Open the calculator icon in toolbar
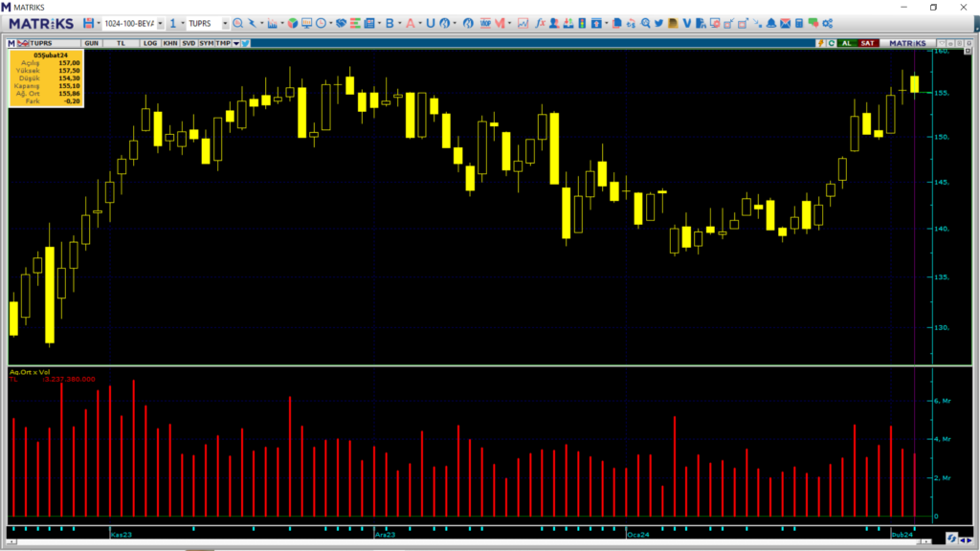 pyautogui.click(x=801, y=23)
